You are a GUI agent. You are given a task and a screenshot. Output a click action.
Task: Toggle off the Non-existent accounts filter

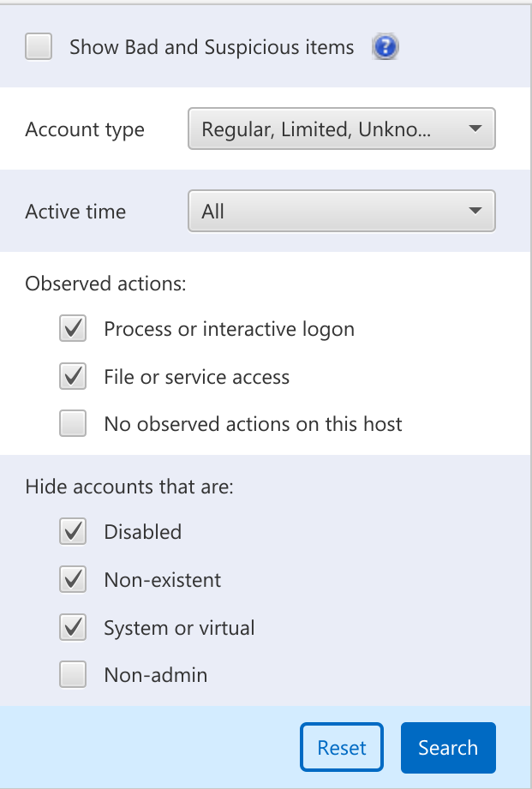pyautogui.click(x=73, y=579)
